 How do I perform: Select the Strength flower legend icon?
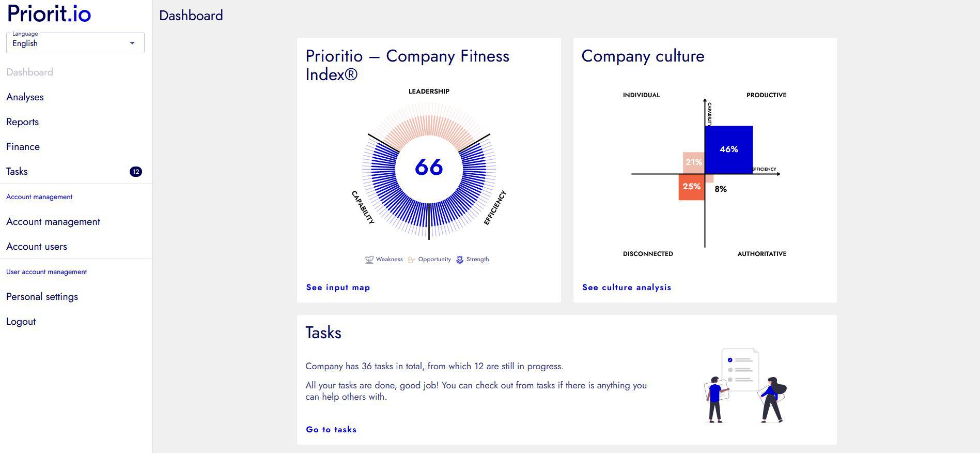459,259
